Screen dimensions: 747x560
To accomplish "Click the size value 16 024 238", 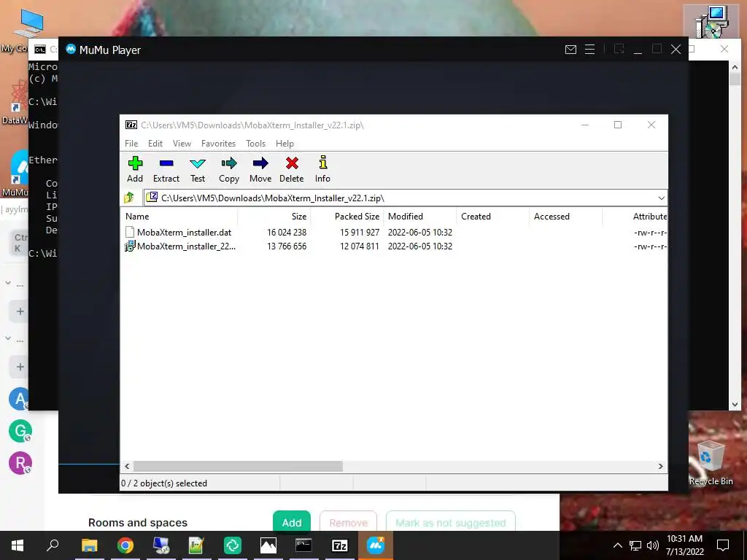I will coord(286,233).
